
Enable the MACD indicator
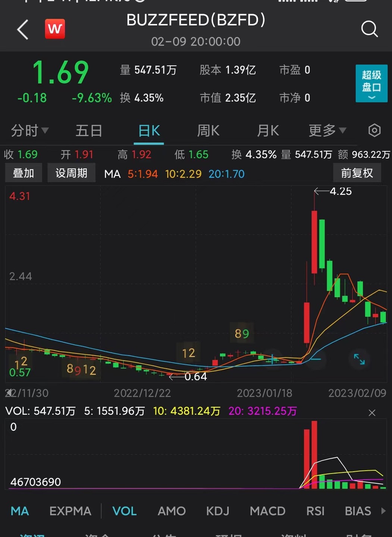pos(267,511)
